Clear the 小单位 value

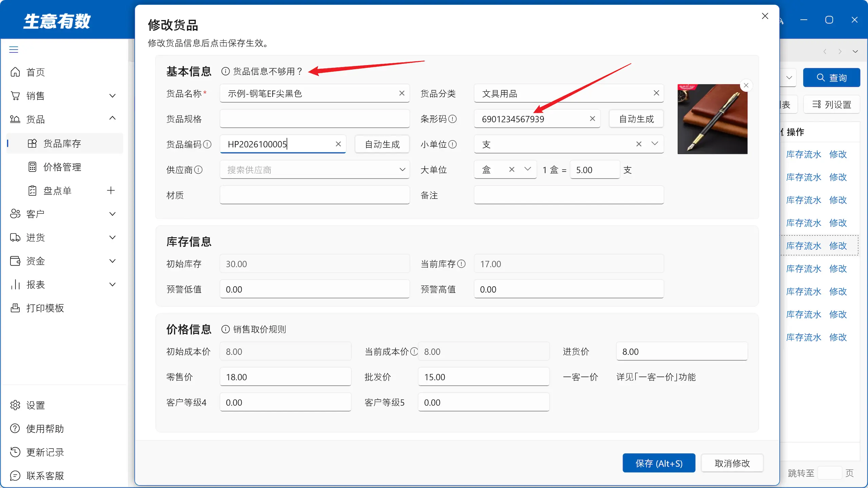click(x=639, y=144)
